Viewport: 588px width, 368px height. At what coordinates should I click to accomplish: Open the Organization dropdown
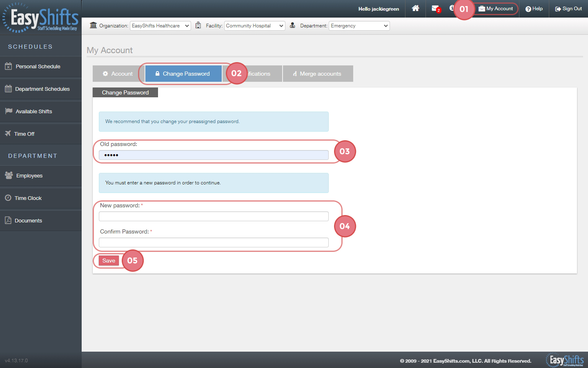(160, 26)
